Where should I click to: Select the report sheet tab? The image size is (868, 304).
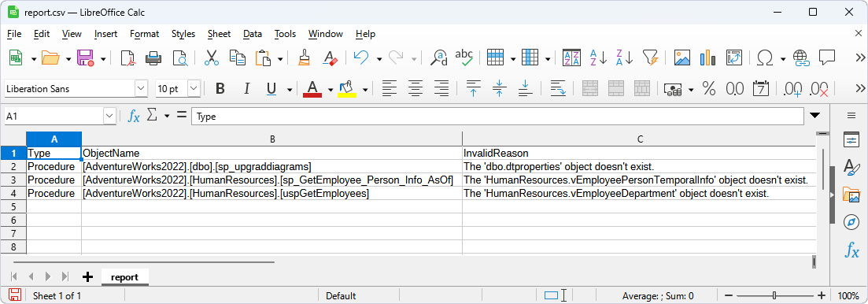124,277
